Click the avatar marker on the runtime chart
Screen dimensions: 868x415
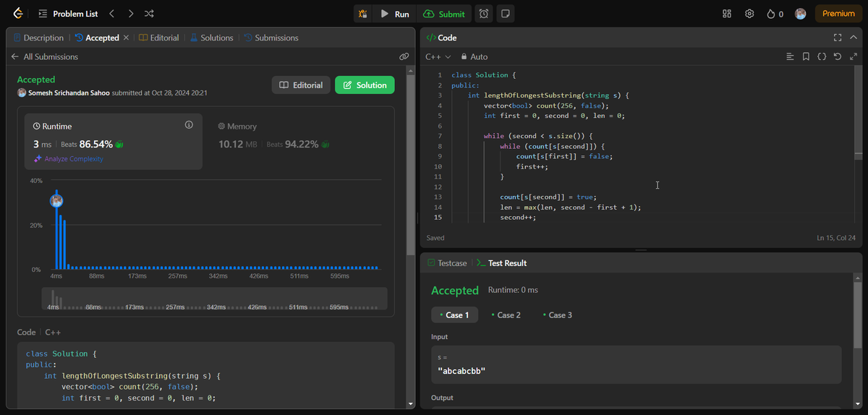[56, 200]
